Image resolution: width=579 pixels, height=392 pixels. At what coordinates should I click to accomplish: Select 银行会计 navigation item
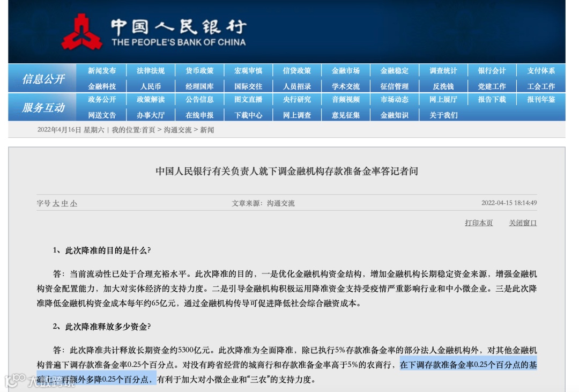pyautogui.click(x=492, y=71)
